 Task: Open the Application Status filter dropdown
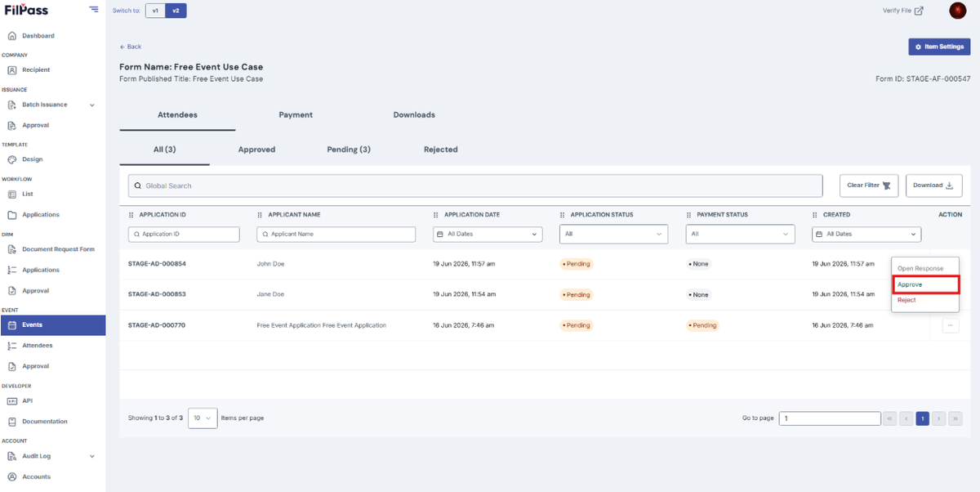pyautogui.click(x=613, y=234)
